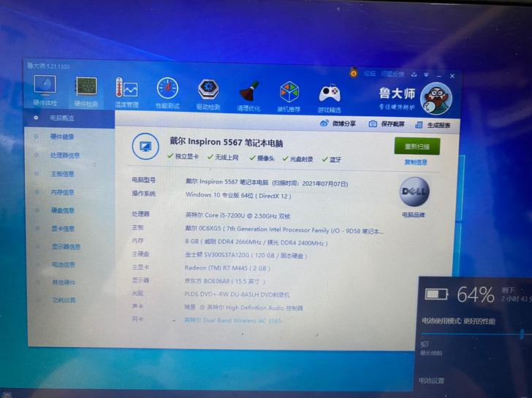Click the 8 GB DDR4 memory value

click(256, 242)
